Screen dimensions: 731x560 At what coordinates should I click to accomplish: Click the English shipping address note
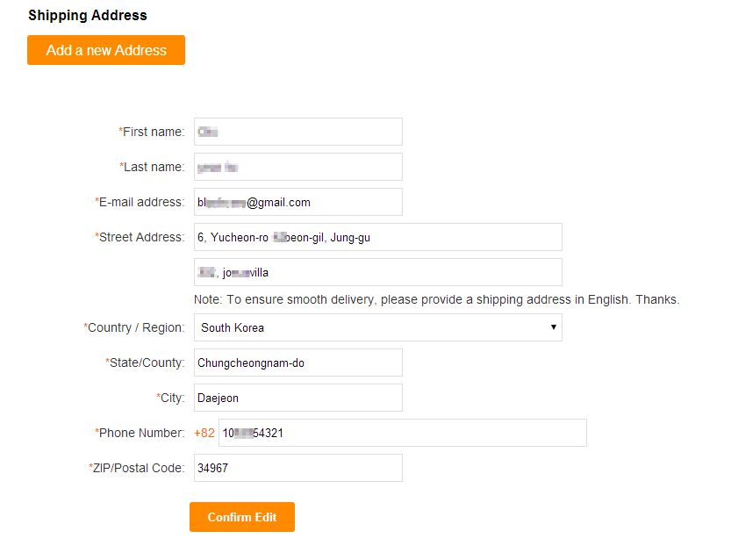coord(437,299)
